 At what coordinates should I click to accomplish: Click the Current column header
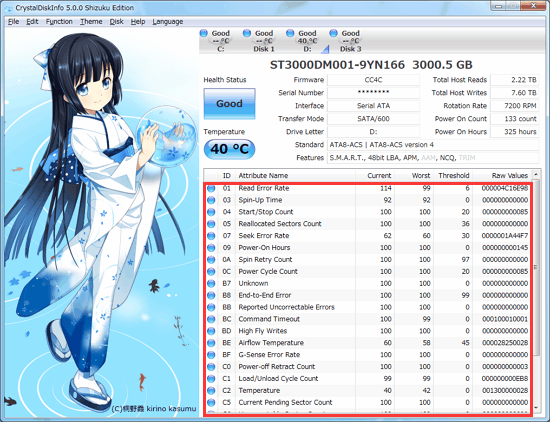375,175
